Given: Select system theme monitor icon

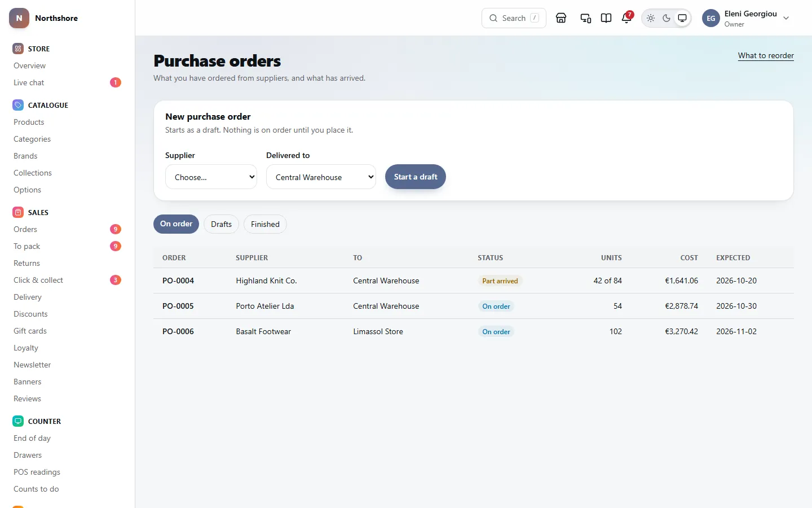Looking at the screenshot, I should (682, 18).
